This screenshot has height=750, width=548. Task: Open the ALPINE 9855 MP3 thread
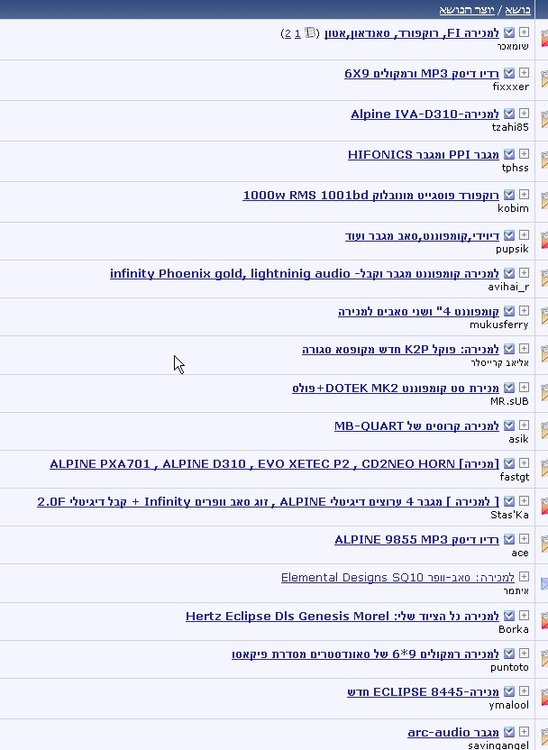[x=416, y=540]
